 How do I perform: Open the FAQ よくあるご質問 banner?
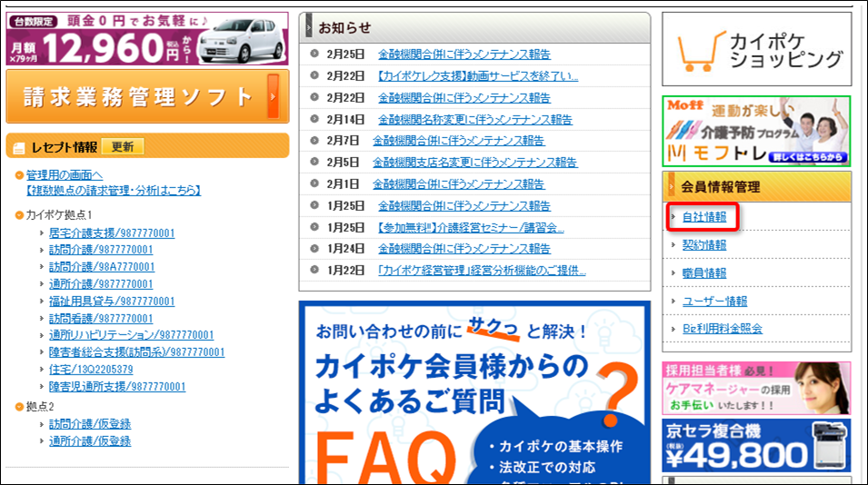click(474, 392)
